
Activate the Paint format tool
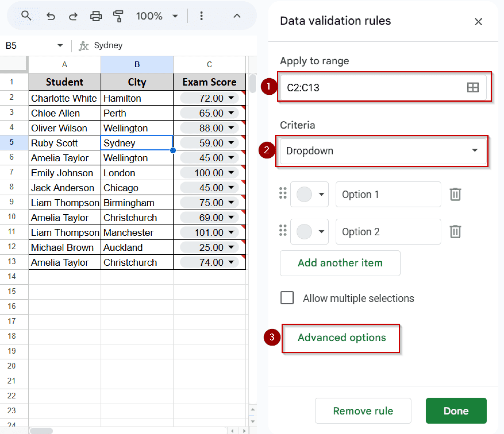[x=118, y=16]
